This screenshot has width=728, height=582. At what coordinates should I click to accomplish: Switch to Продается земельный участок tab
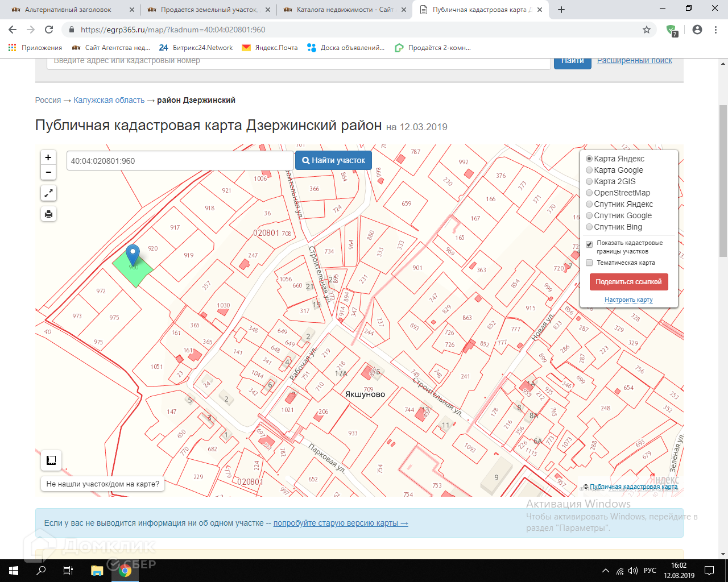click(208, 10)
